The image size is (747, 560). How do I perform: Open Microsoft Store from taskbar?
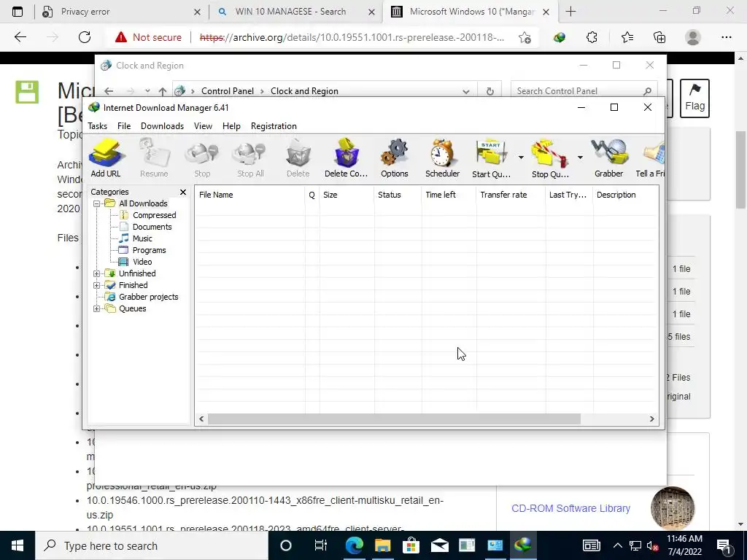(411, 545)
